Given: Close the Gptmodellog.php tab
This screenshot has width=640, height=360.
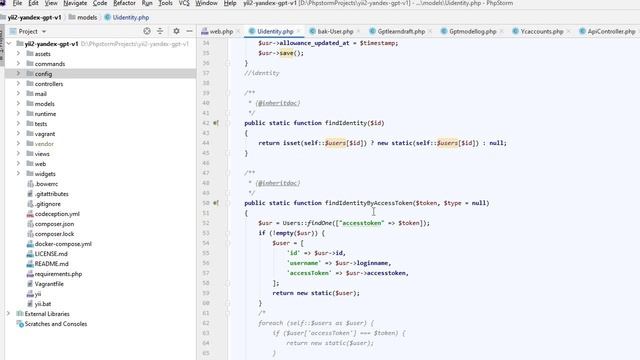Looking at the screenshot, I should point(502,31).
